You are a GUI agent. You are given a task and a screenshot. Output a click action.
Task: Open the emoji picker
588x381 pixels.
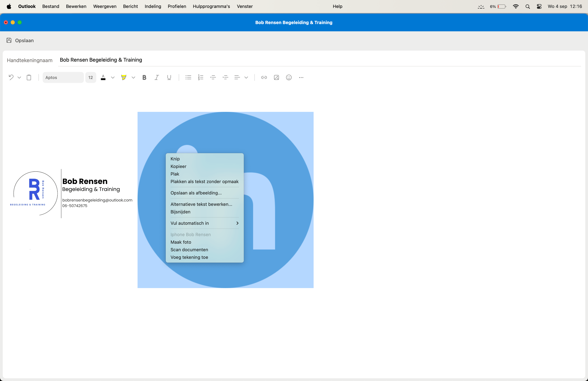pyautogui.click(x=289, y=78)
